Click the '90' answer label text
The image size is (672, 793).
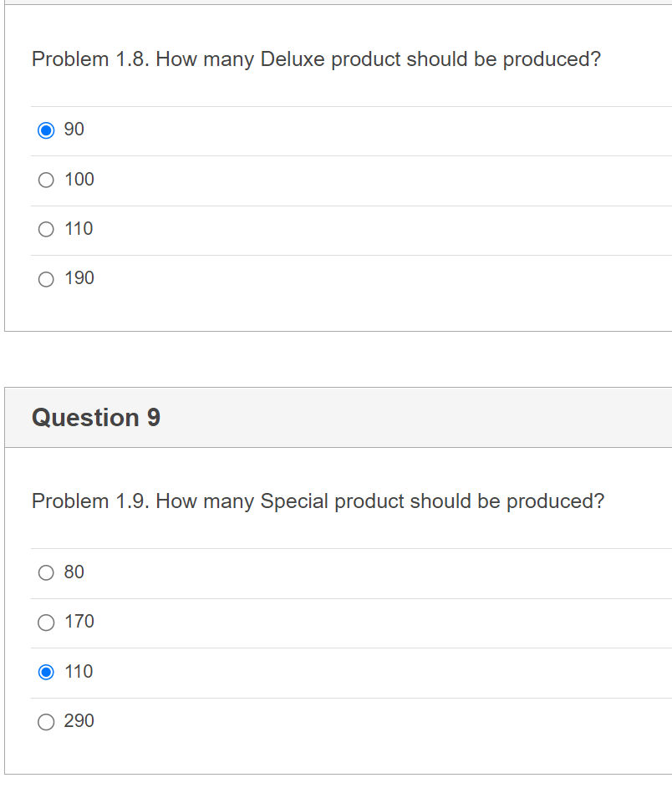click(x=74, y=130)
